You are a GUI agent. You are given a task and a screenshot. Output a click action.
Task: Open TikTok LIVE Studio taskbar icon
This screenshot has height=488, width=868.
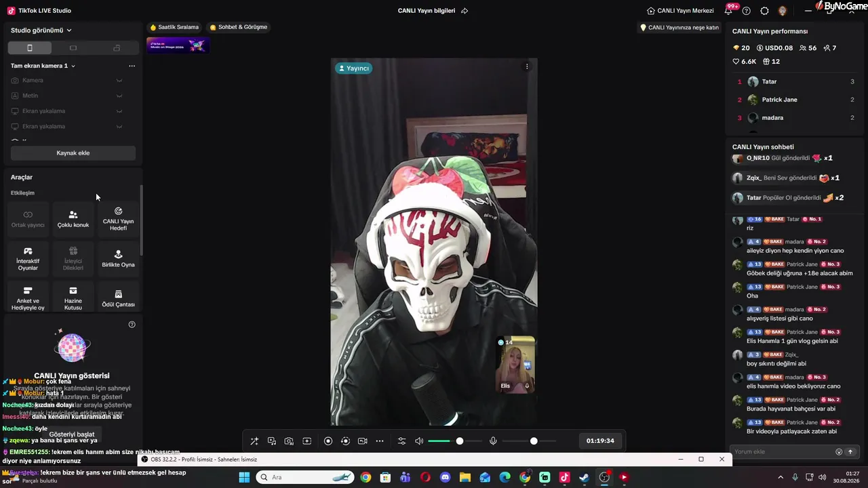pyautogui.click(x=564, y=477)
